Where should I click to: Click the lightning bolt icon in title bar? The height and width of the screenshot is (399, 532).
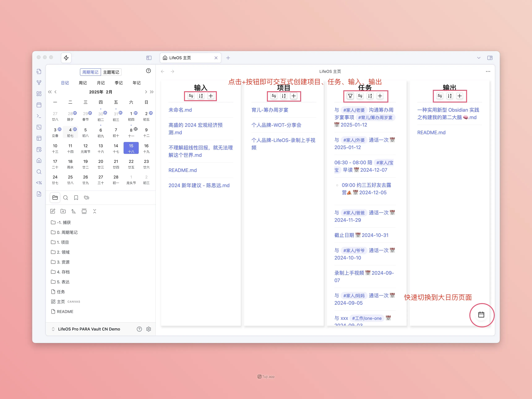(x=66, y=58)
